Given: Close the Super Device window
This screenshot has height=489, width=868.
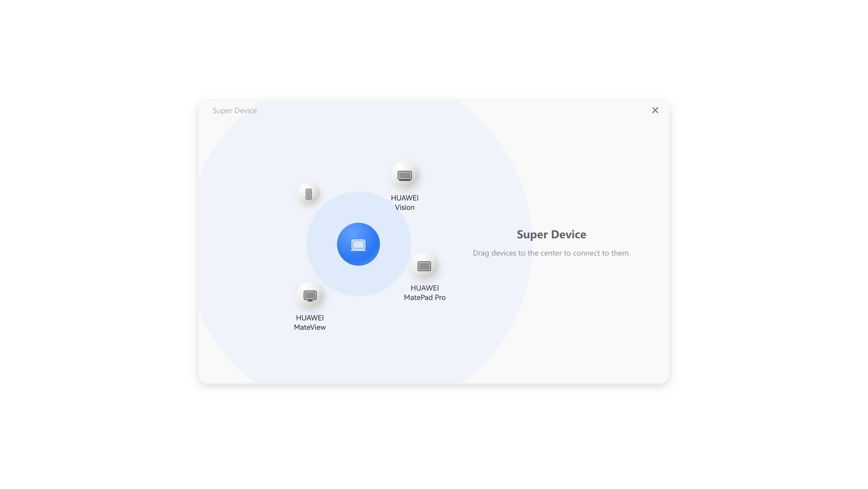Looking at the screenshot, I should tap(655, 110).
